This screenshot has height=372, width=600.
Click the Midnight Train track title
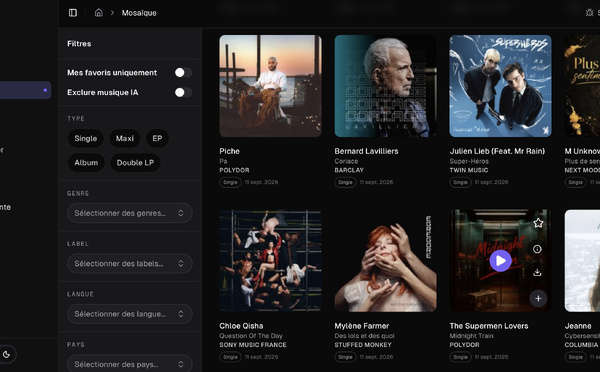(471, 336)
